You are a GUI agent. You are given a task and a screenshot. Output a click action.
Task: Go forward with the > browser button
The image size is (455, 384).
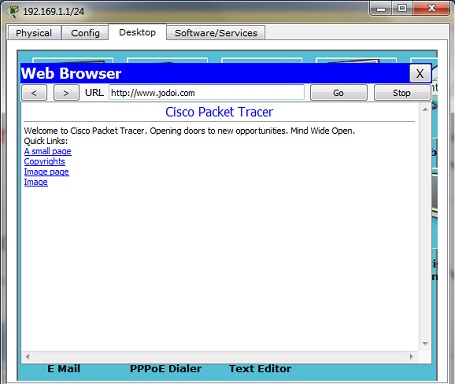tap(66, 93)
